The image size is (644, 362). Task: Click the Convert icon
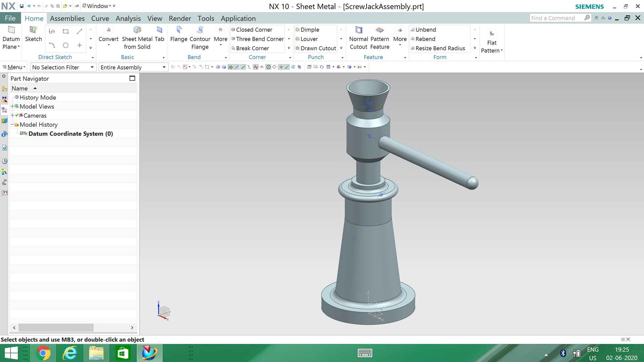108,30
